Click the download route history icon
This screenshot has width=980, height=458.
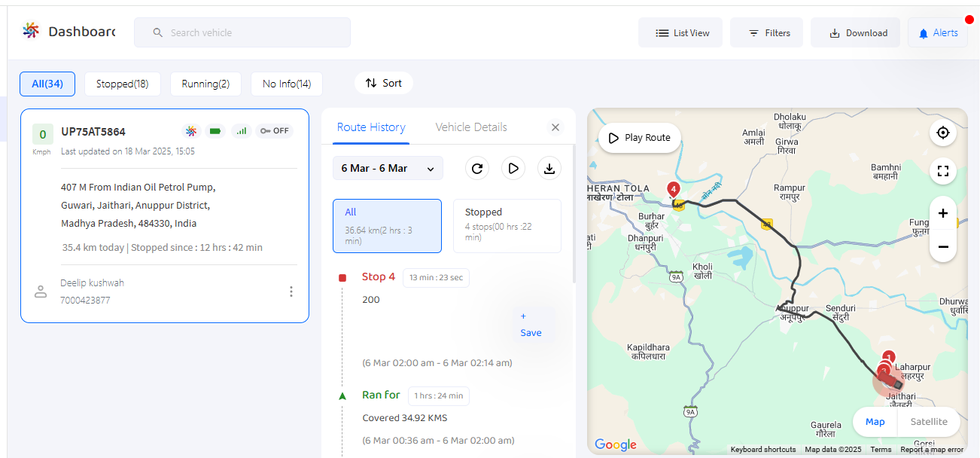pos(549,168)
